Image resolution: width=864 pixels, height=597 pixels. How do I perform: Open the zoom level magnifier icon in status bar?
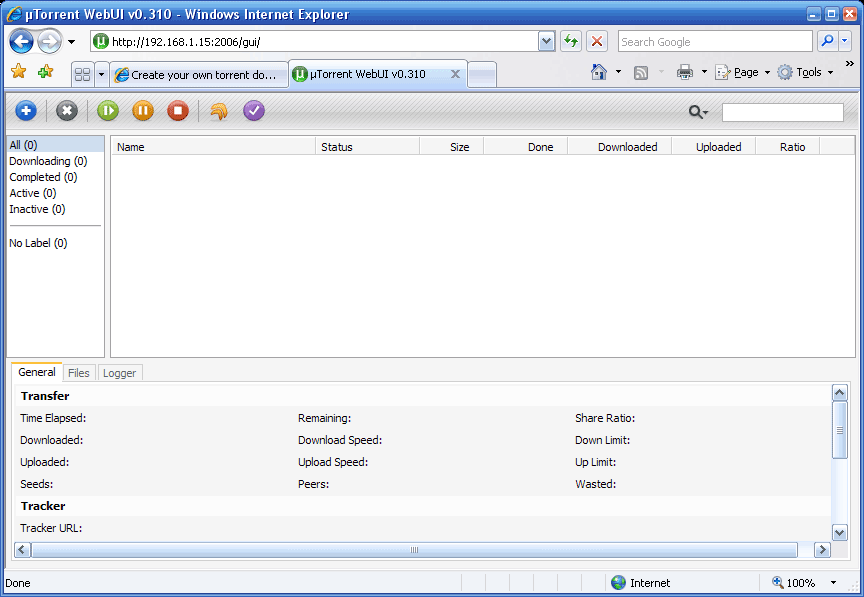(777, 582)
